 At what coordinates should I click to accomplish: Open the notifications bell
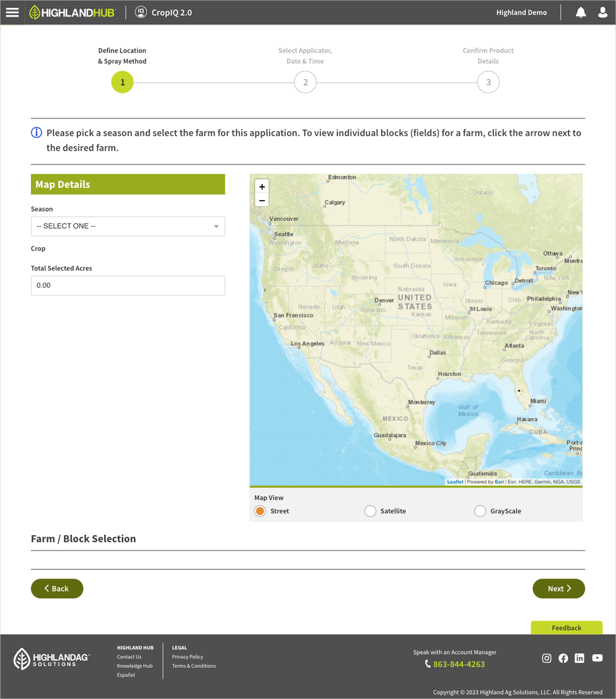click(581, 12)
